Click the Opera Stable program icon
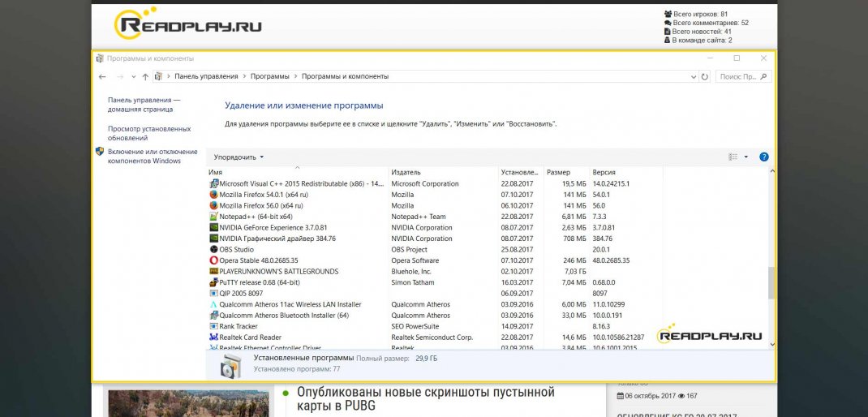 pyautogui.click(x=213, y=260)
